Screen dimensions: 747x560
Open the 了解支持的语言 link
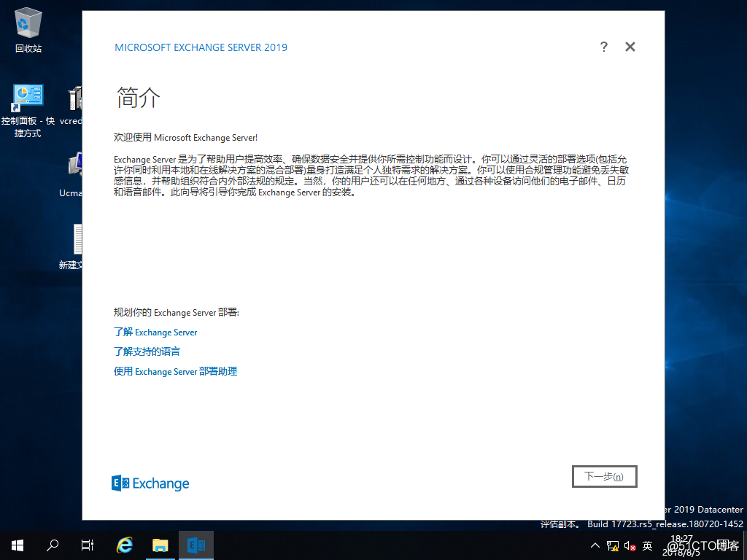pos(147,351)
